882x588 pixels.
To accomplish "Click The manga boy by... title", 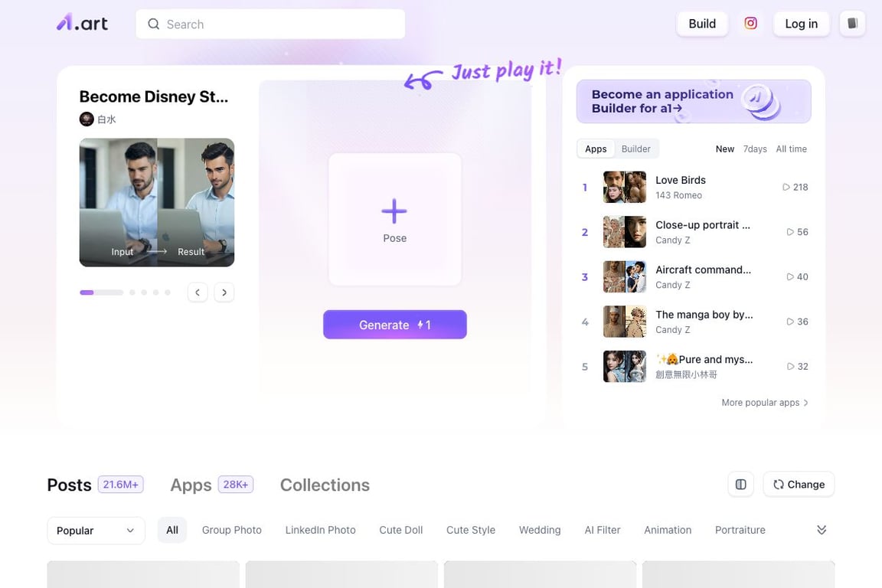I will pyautogui.click(x=704, y=315).
